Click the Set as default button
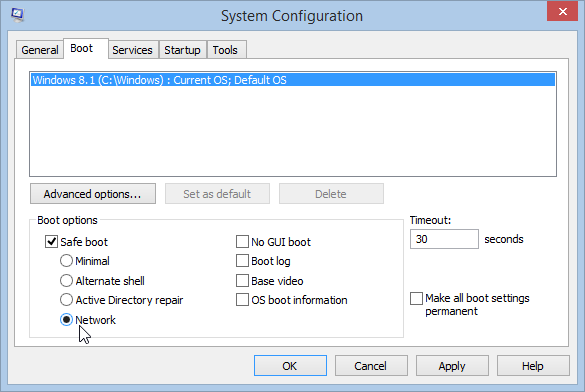The image size is (585, 392). [217, 194]
